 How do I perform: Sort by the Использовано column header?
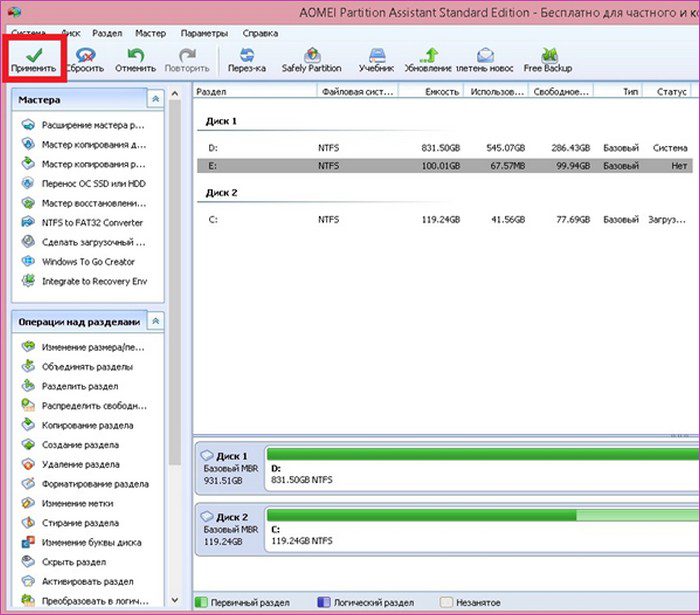[496, 91]
